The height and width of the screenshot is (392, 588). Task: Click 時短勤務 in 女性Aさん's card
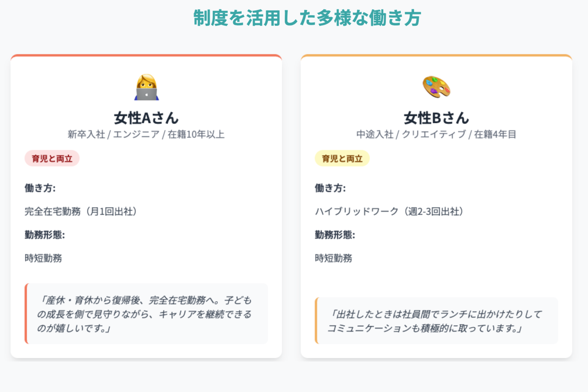point(43,258)
